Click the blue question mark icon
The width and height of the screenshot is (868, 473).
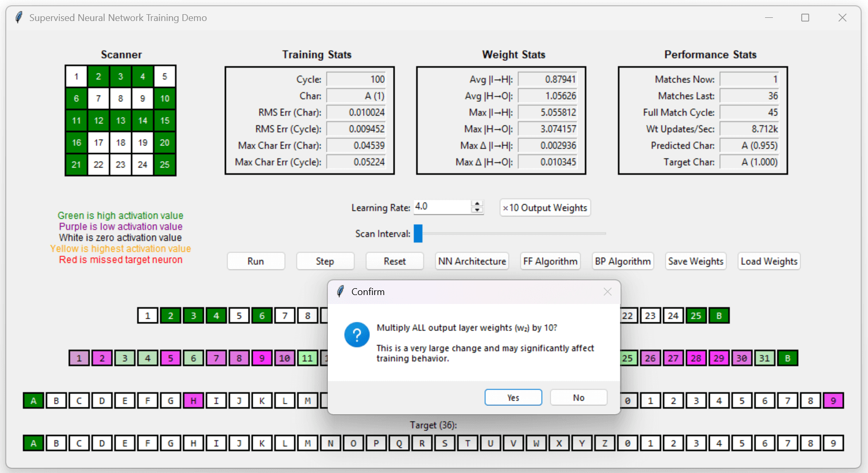point(357,334)
